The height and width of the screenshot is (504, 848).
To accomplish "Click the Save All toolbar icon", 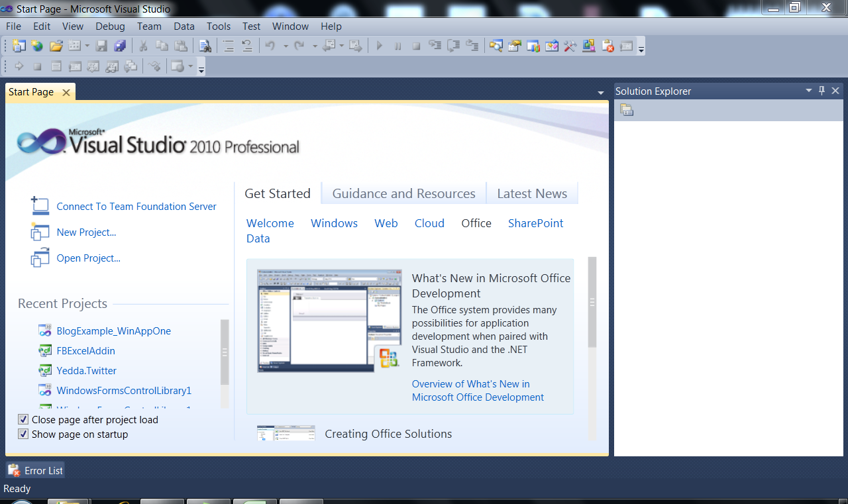I will point(120,46).
